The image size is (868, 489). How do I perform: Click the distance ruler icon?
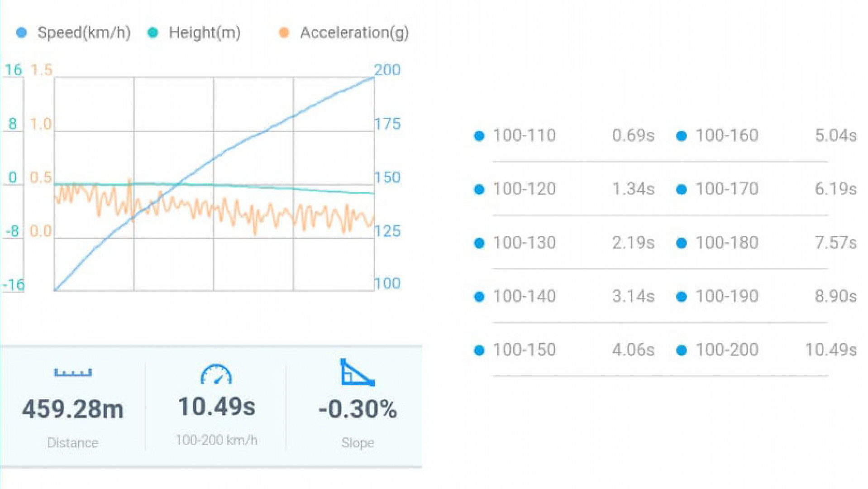tap(73, 373)
